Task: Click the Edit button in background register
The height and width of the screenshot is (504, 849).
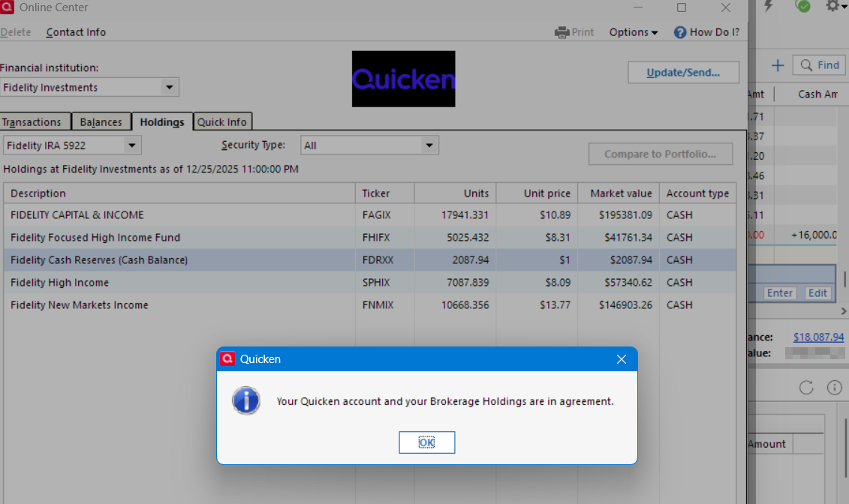Action: click(x=817, y=292)
